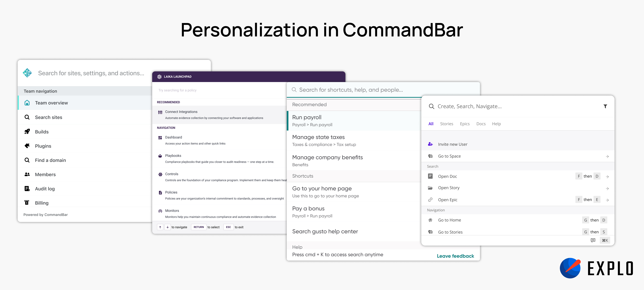The image size is (644, 290).
Task: Click the Connect Integrations icon
Action: tap(160, 112)
